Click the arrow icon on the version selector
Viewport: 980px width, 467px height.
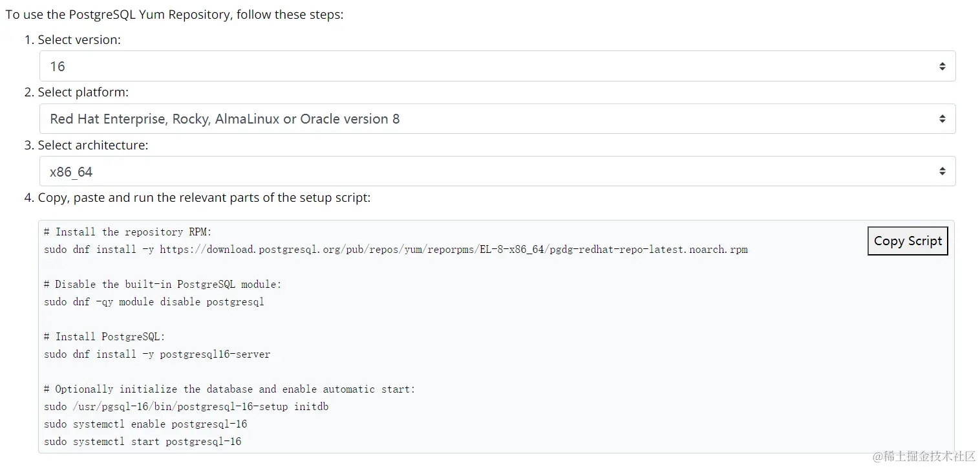point(942,66)
